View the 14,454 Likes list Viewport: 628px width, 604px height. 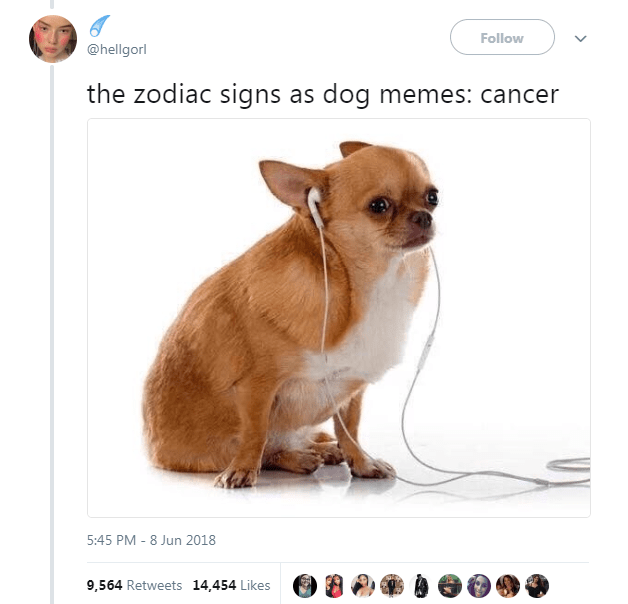click(x=231, y=585)
